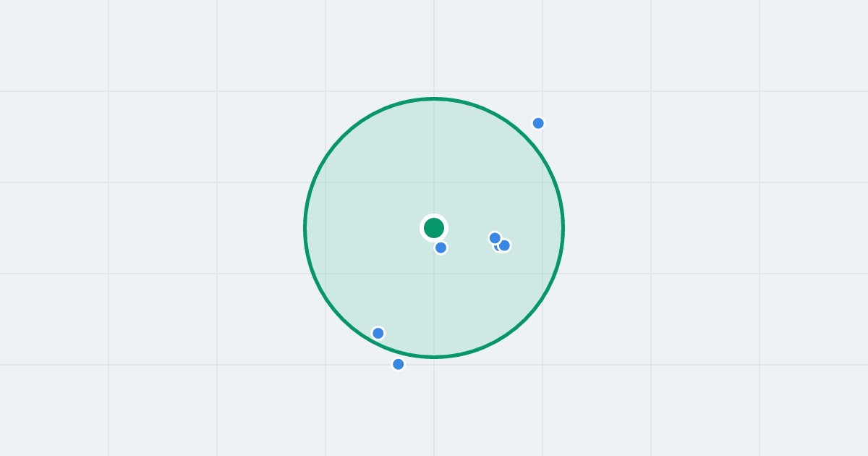Image resolution: width=868 pixels, height=456 pixels.
Task: Click the green radius outline at its leftmost point
Action: 305,228
